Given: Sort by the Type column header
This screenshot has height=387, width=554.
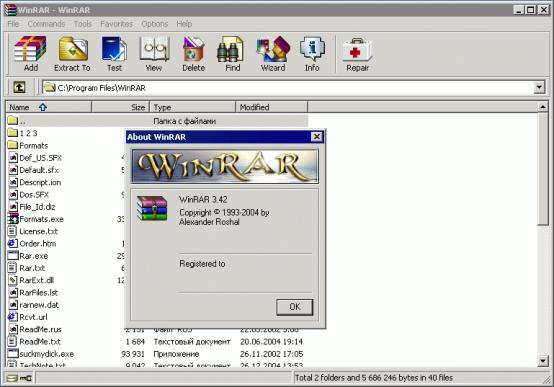Looking at the screenshot, I should [x=193, y=107].
